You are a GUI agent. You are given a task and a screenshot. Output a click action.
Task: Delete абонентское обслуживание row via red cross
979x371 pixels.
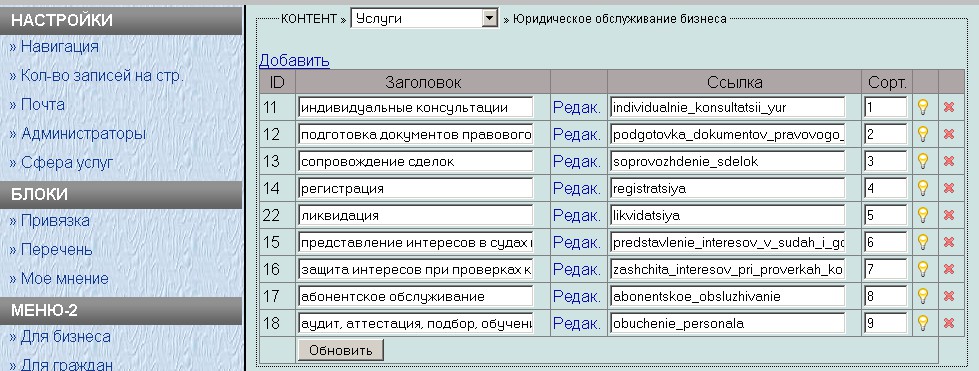(x=949, y=296)
